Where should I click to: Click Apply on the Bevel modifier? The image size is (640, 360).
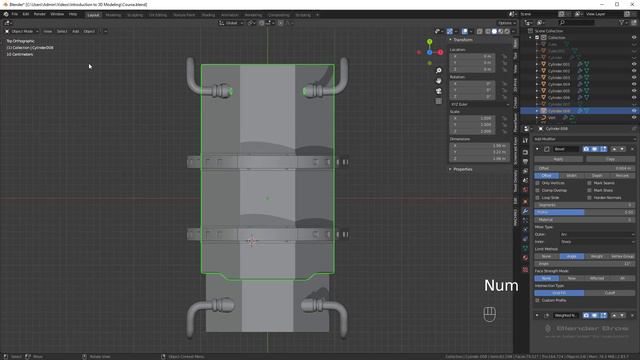coord(558,159)
